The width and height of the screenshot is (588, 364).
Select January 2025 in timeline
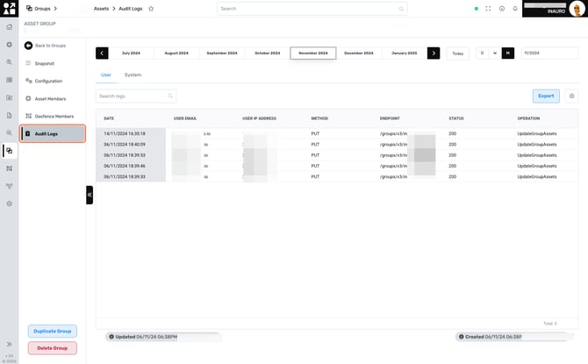click(x=405, y=54)
